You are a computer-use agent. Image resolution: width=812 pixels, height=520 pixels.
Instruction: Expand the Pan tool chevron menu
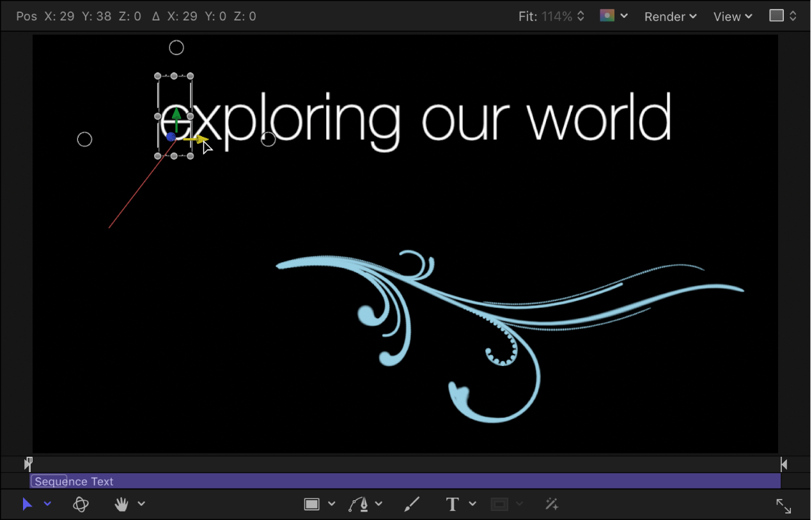pos(141,504)
